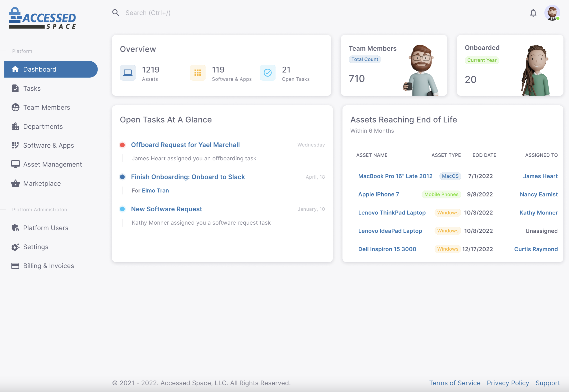Click the search magnifier icon
Image resolution: width=569 pixels, height=392 pixels.
(x=116, y=13)
